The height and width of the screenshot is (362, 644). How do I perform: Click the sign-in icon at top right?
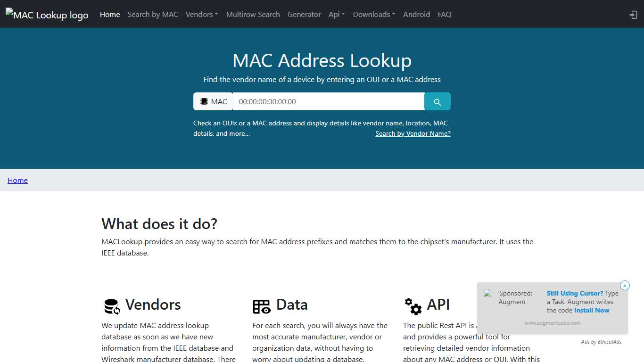[633, 15]
